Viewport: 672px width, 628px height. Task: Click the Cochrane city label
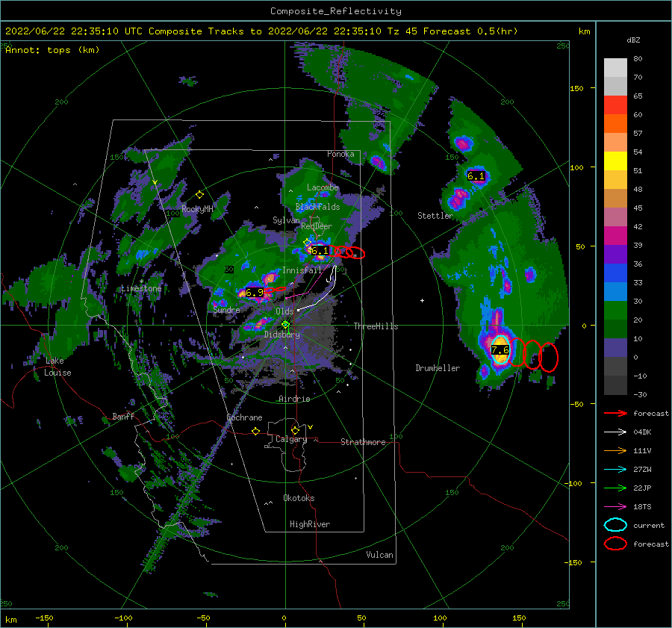[x=244, y=417]
